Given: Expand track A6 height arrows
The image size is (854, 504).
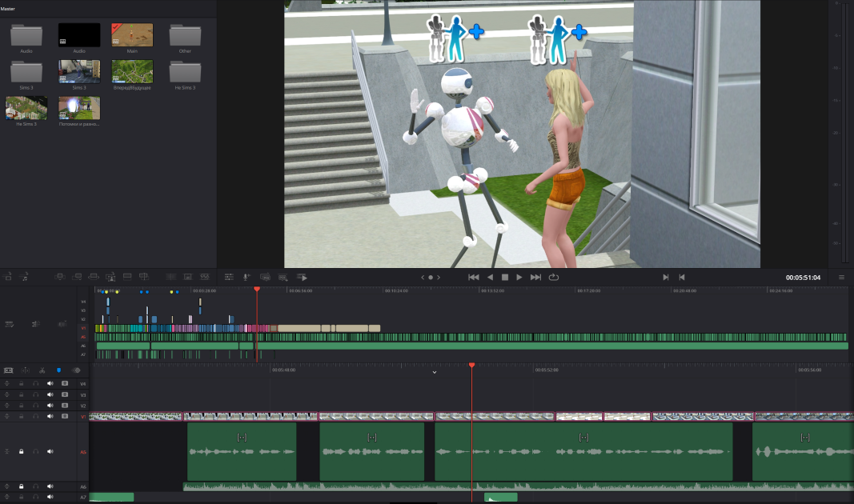Looking at the screenshot, I should pos(7,486).
